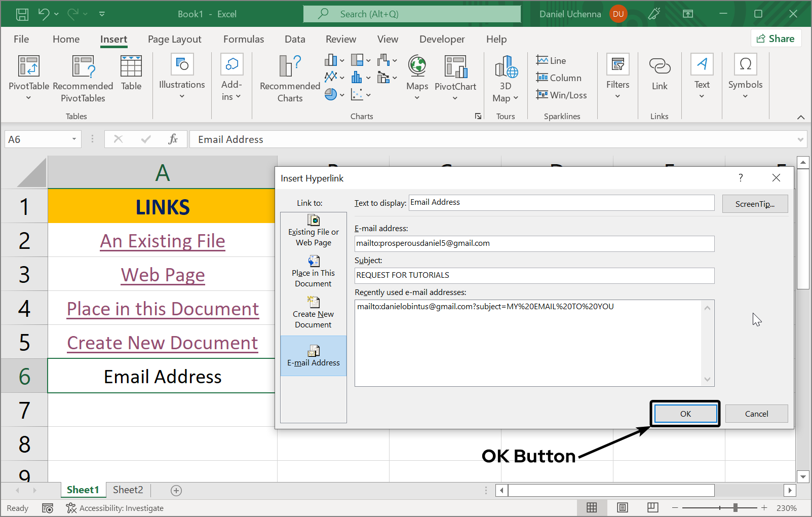Click the Maps chart icon

click(x=417, y=66)
